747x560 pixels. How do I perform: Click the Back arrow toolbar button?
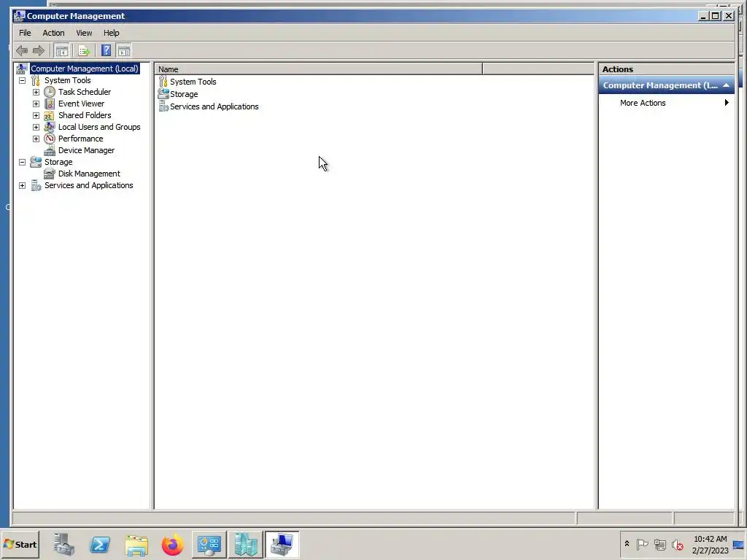21,50
